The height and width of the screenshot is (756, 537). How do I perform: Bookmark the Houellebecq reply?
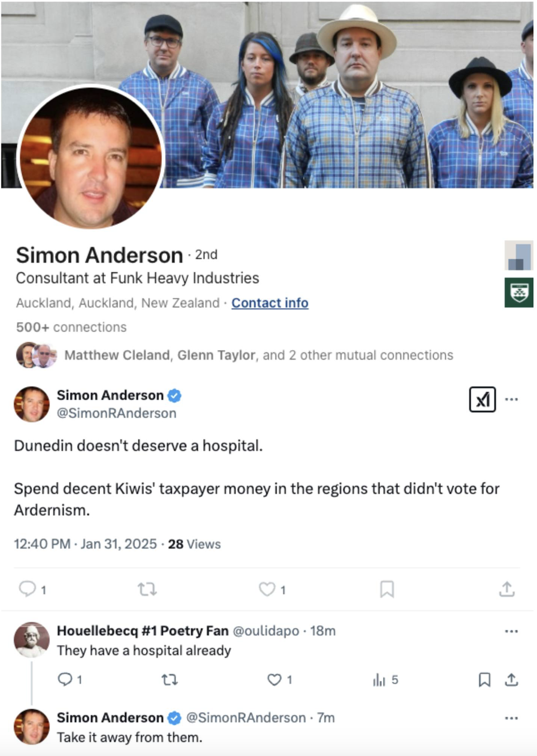click(x=484, y=680)
